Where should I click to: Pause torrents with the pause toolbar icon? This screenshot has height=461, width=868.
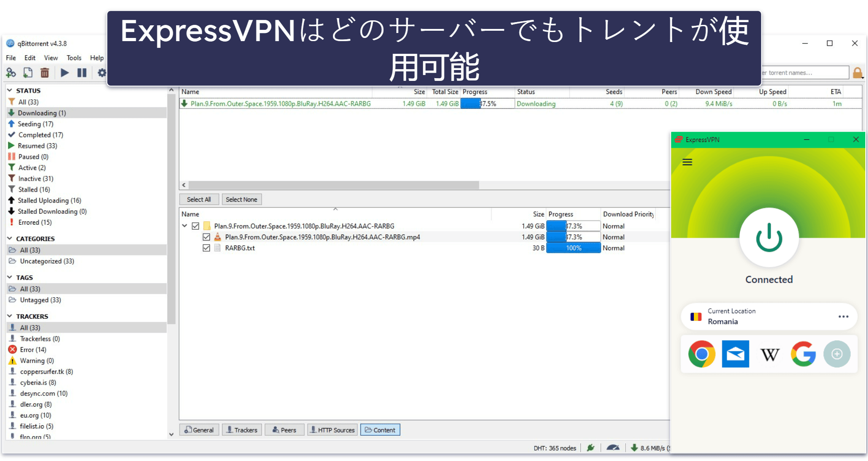click(x=82, y=72)
